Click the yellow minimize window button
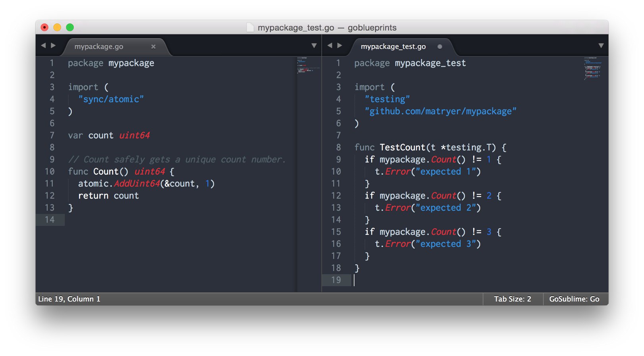The image size is (644, 356). click(x=57, y=27)
